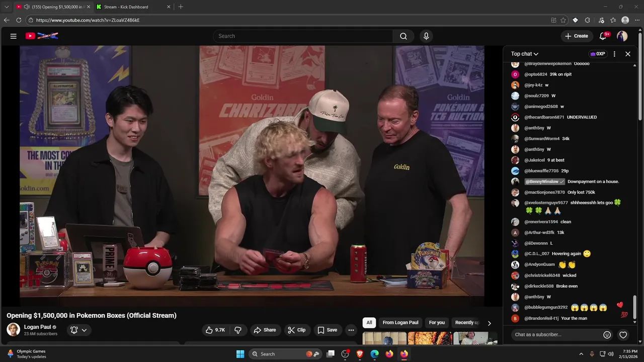The width and height of the screenshot is (644, 362).
Task: Select the Opening $1,500,000 YouTube tab
Action: pos(53,7)
